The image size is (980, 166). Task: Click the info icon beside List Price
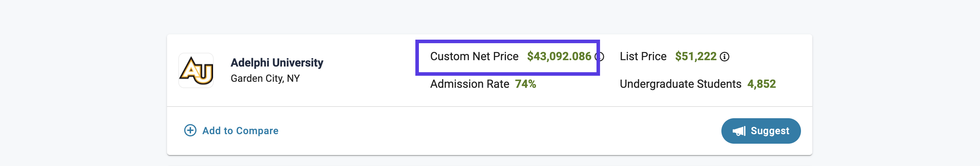pos(724,57)
